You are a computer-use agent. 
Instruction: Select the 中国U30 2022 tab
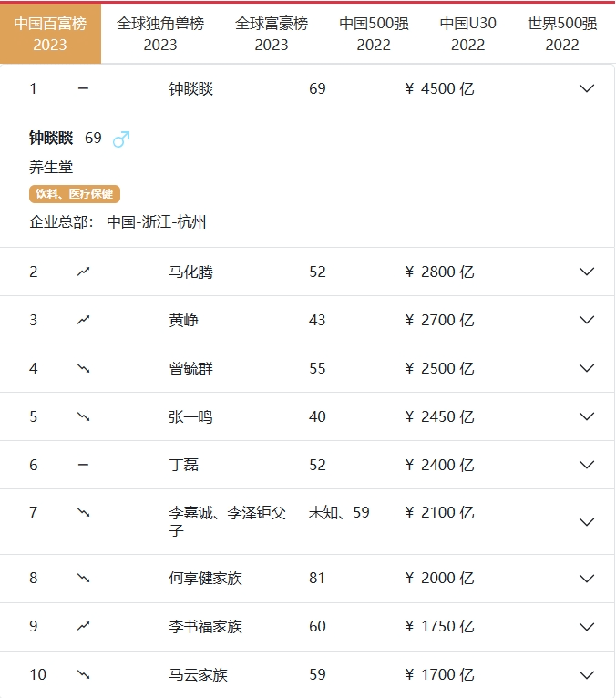click(468, 34)
